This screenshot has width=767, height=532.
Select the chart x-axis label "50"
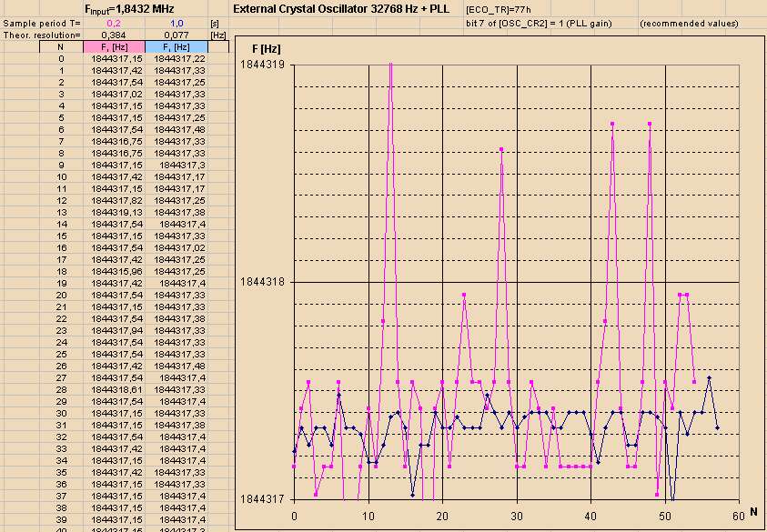pyautogui.click(x=665, y=516)
